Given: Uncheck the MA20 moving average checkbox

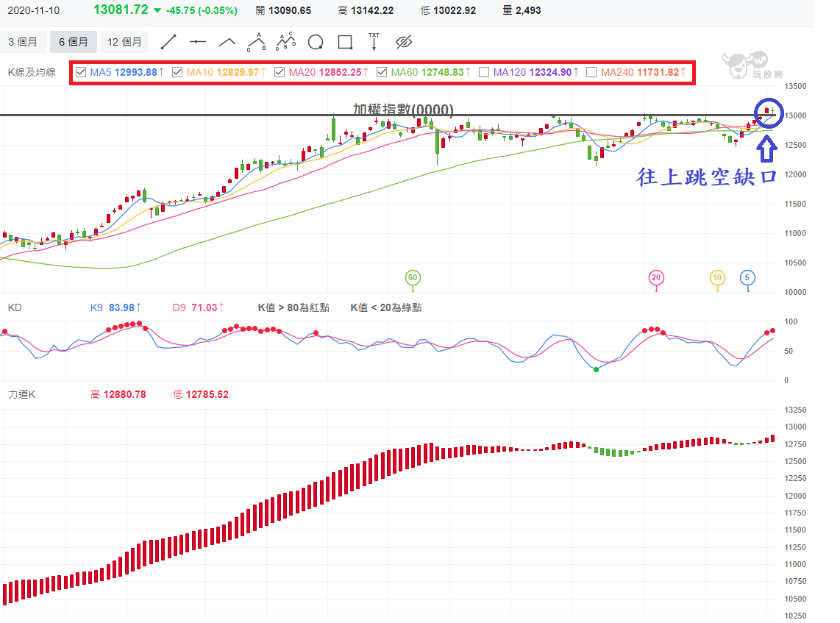Looking at the screenshot, I should pyautogui.click(x=280, y=72).
